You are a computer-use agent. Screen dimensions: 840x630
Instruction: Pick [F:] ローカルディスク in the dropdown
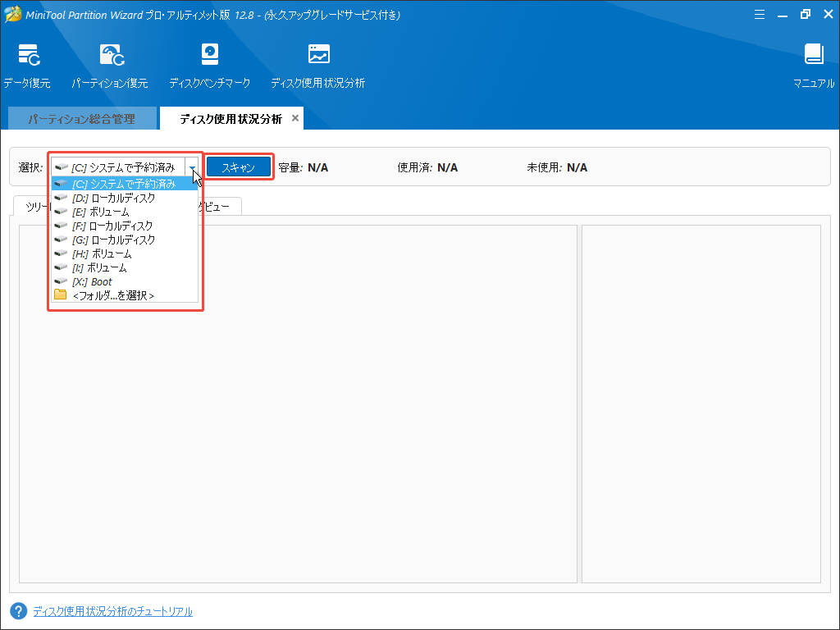click(125, 226)
